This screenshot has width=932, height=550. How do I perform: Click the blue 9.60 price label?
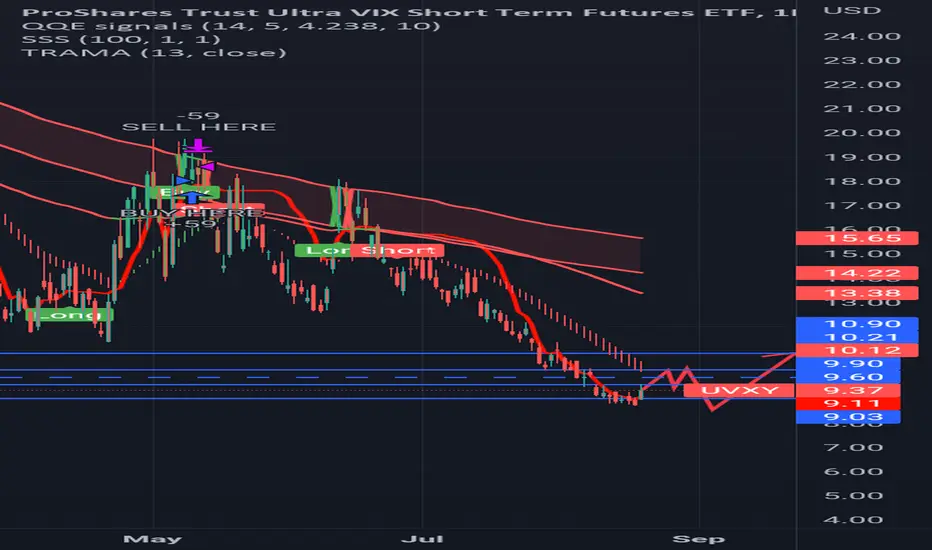click(848, 377)
